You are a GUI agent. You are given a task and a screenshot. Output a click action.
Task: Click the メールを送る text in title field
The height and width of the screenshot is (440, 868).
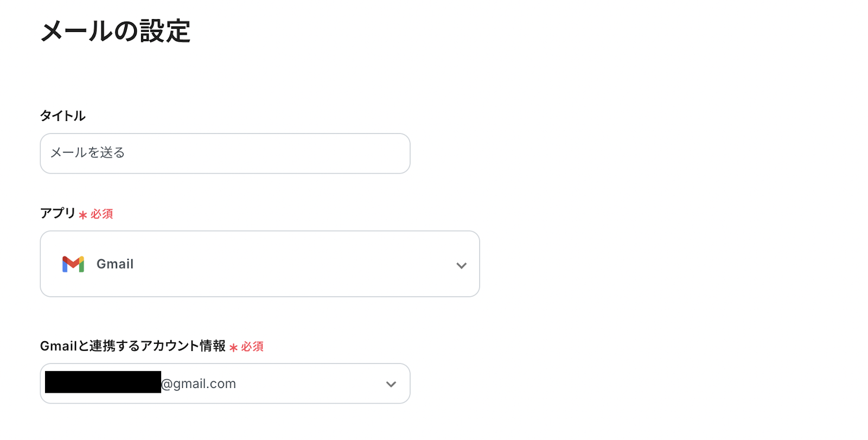88,153
